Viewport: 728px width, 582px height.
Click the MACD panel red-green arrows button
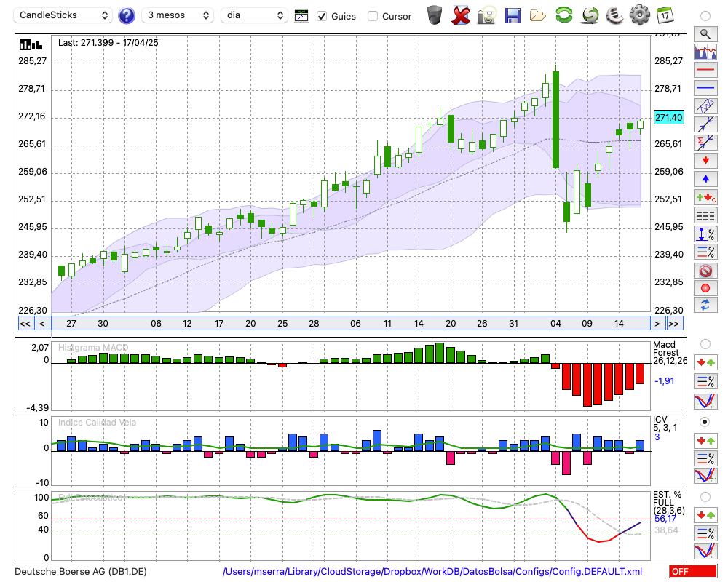click(705, 362)
